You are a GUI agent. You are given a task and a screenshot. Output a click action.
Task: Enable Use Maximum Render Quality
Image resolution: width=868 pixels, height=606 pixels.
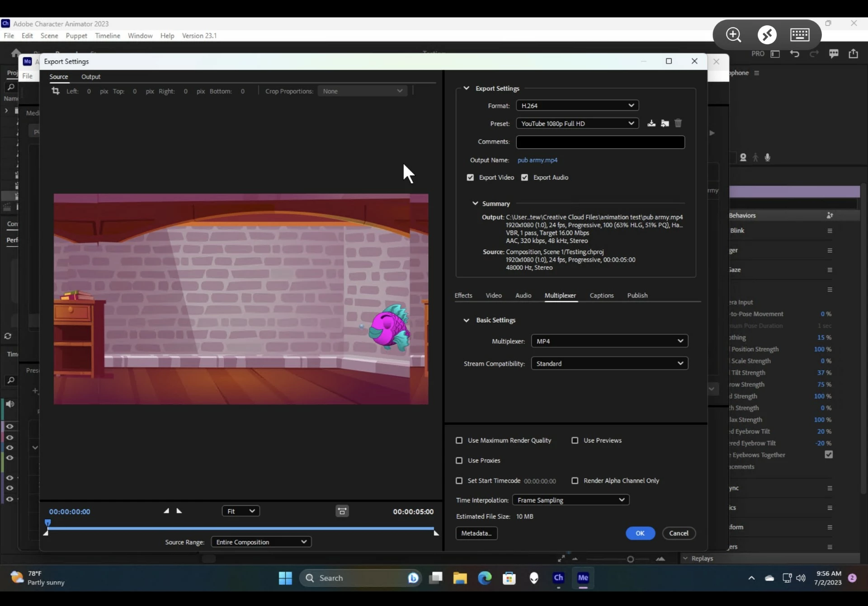(x=459, y=440)
